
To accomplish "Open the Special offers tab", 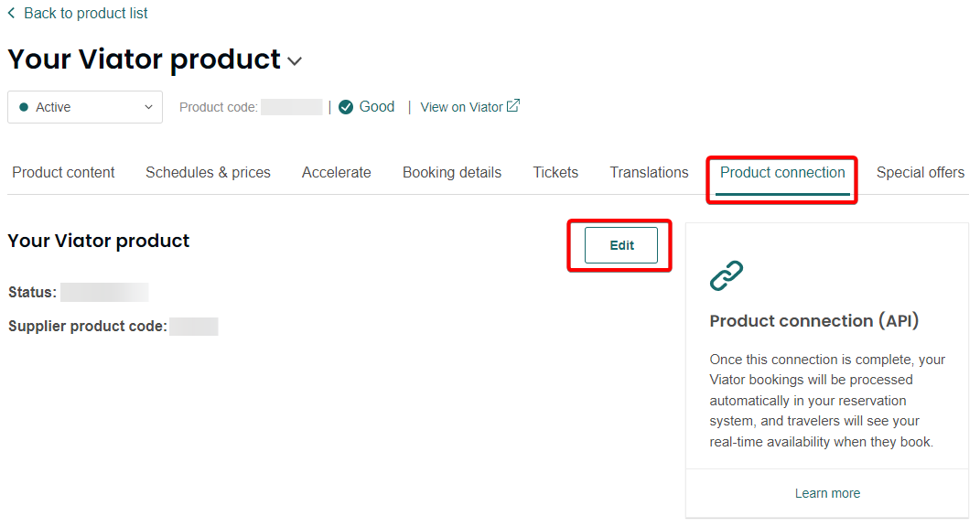I will click(920, 173).
